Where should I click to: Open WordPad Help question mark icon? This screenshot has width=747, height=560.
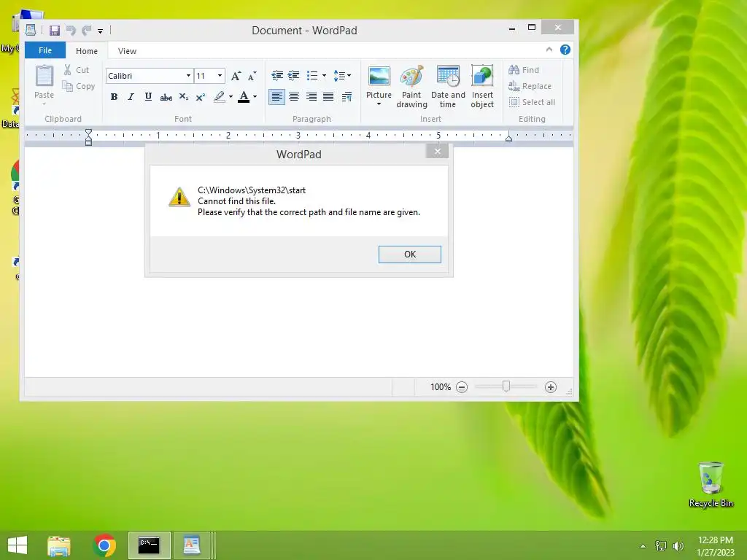point(565,50)
